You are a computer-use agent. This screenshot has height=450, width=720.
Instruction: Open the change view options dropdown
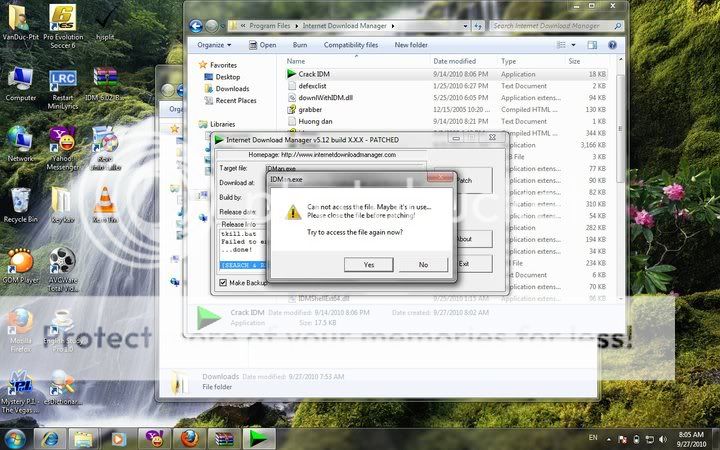point(574,45)
